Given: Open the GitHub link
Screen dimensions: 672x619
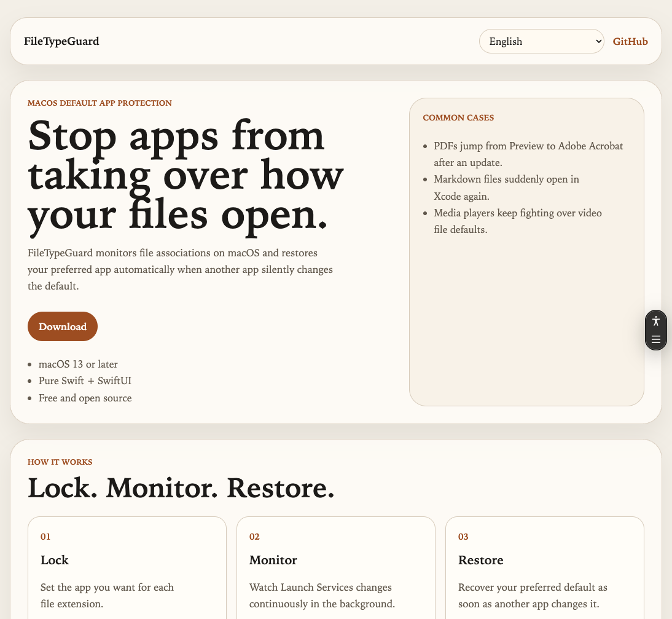Looking at the screenshot, I should pos(630,41).
